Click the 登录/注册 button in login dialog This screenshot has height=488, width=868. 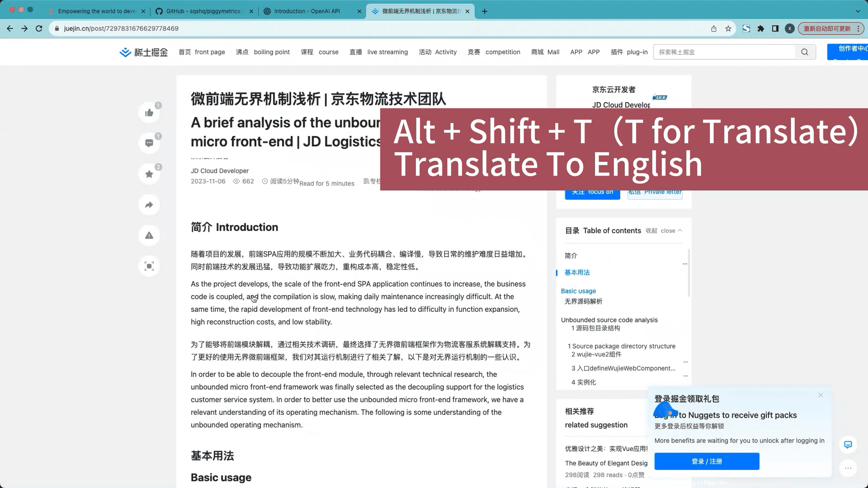click(707, 461)
